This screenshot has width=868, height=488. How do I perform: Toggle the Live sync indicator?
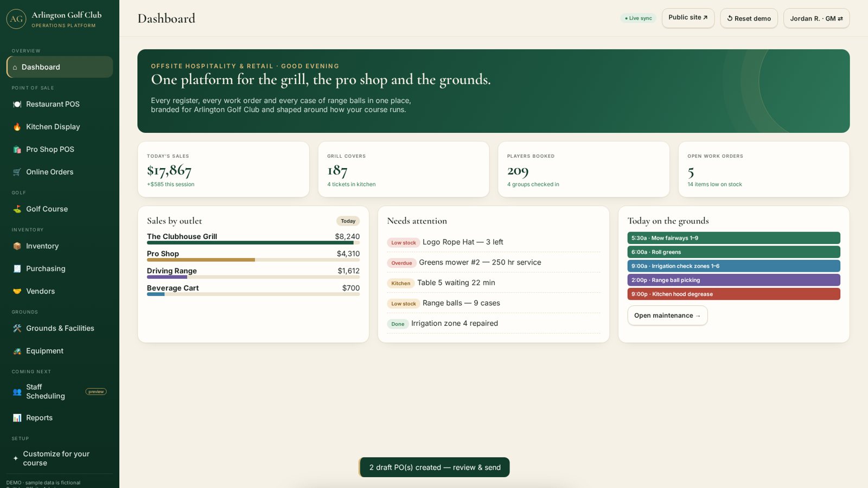[x=638, y=18]
